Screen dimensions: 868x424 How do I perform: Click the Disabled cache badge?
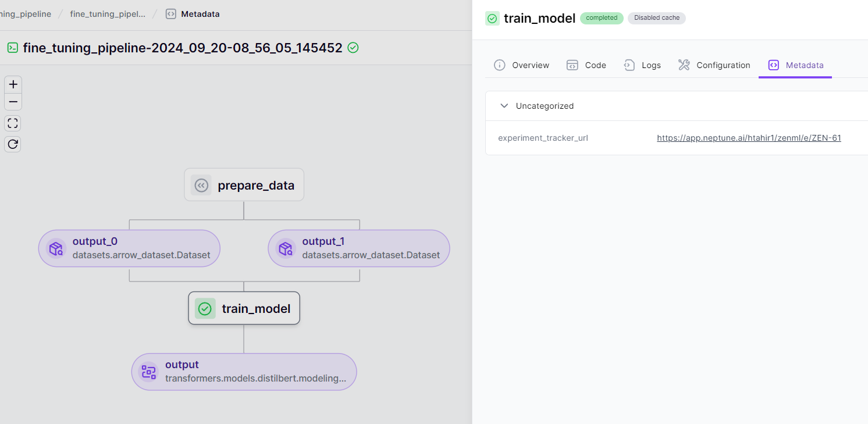pyautogui.click(x=656, y=18)
